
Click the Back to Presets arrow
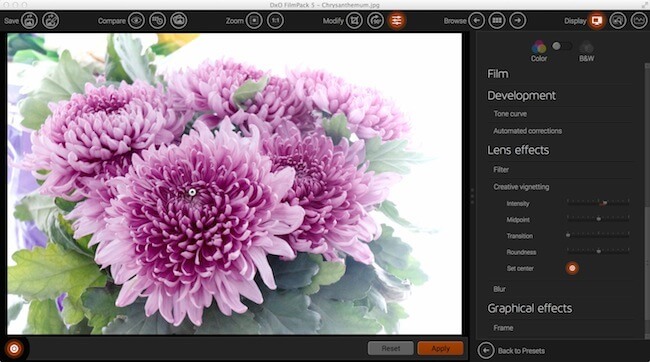tap(486, 350)
